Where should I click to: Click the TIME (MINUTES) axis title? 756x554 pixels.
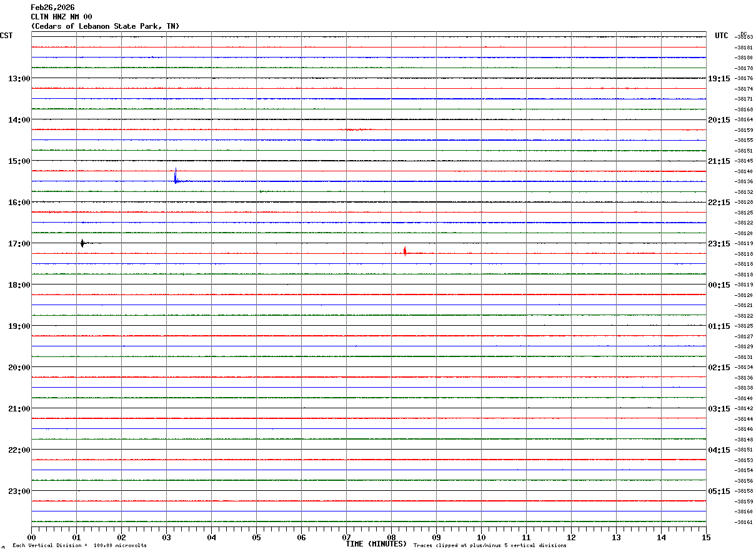click(x=376, y=544)
